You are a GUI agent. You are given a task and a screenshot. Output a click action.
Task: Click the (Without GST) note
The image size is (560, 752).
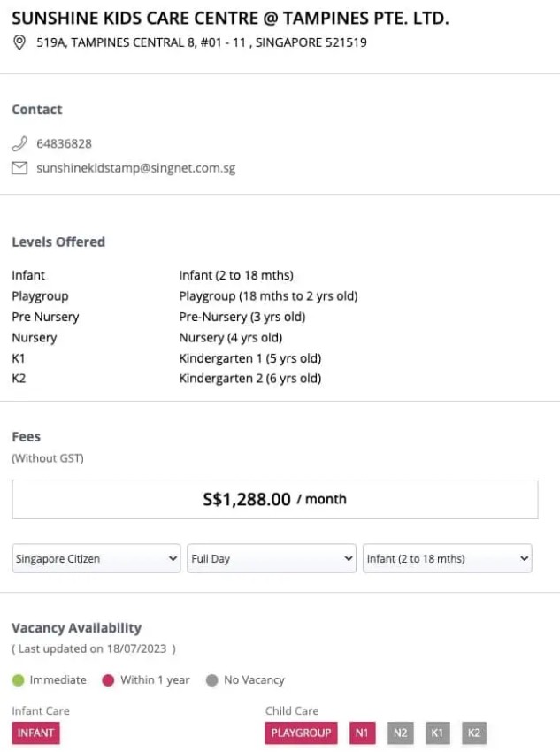pyautogui.click(x=48, y=458)
